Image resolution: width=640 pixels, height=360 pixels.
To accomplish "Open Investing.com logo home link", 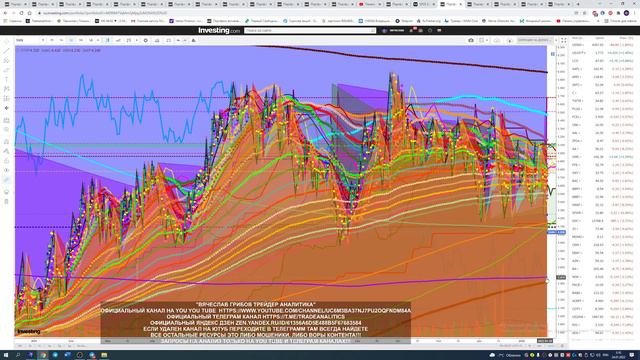I will (219, 30).
